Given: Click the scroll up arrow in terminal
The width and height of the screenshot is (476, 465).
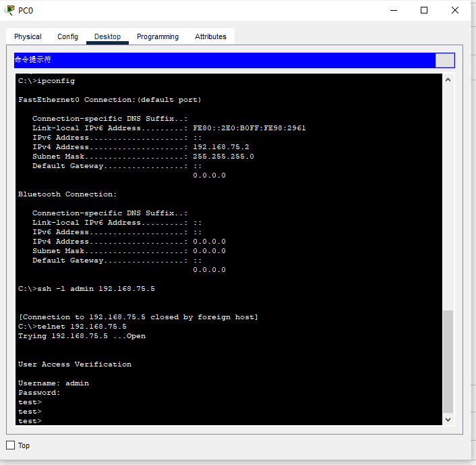Looking at the screenshot, I should (x=448, y=80).
